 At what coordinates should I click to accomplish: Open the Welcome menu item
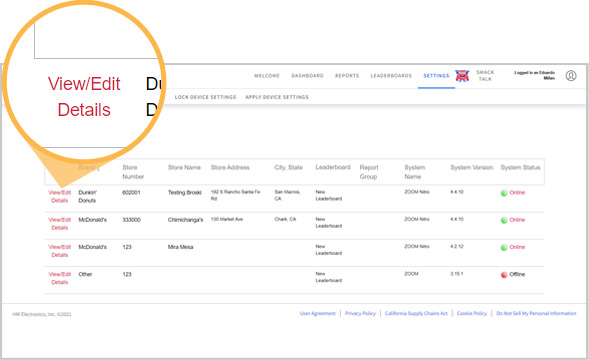(267, 76)
